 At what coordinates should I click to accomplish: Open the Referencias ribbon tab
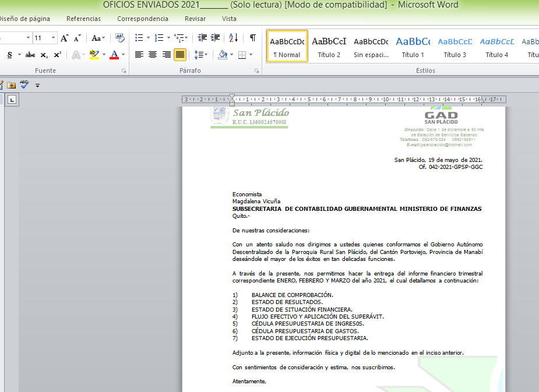pos(83,19)
